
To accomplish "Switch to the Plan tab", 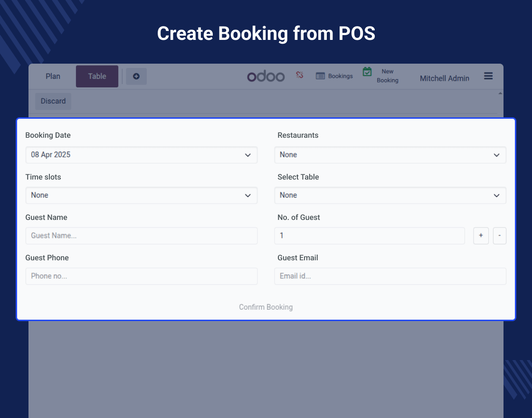I will pos(53,76).
